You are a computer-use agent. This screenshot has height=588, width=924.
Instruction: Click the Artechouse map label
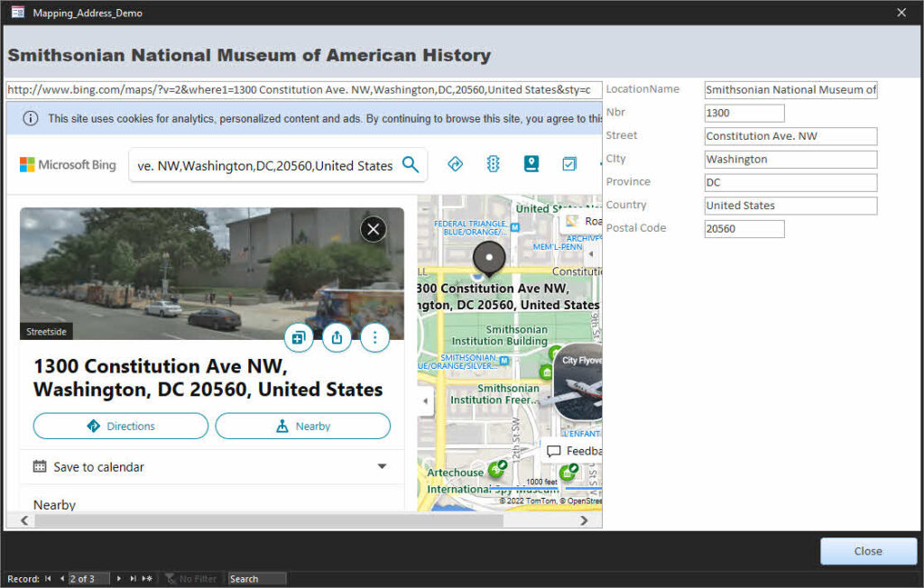455,473
